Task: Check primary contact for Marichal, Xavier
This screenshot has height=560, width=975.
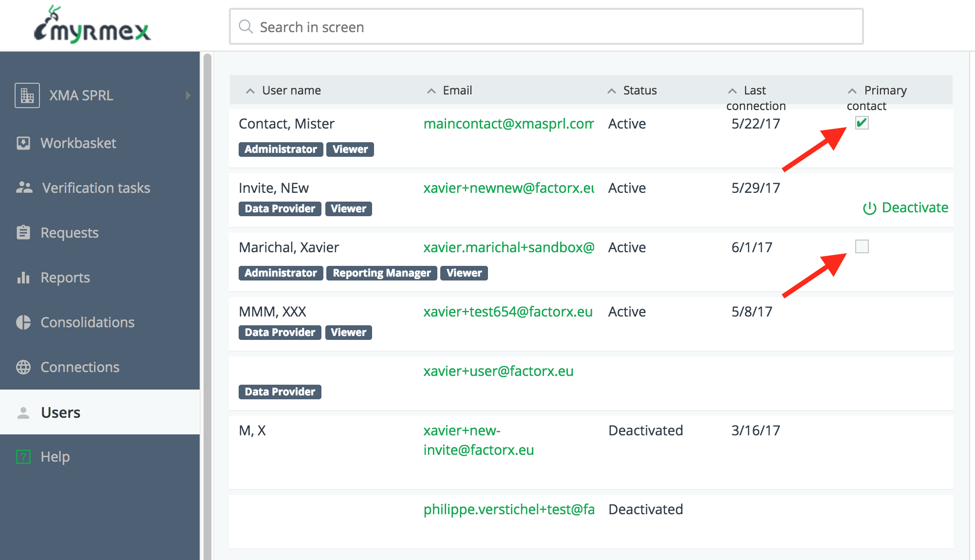Action: pyautogui.click(x=862, y=246)
